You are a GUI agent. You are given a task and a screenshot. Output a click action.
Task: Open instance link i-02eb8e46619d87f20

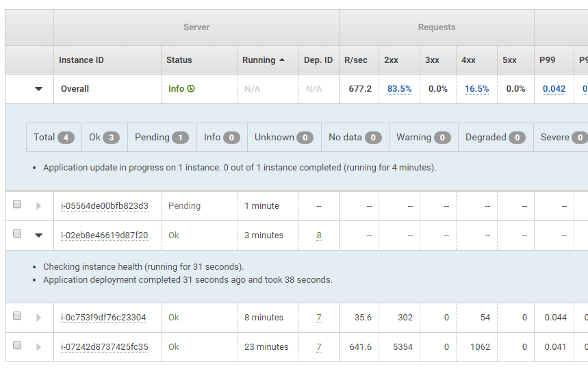(x=105, y=236)
